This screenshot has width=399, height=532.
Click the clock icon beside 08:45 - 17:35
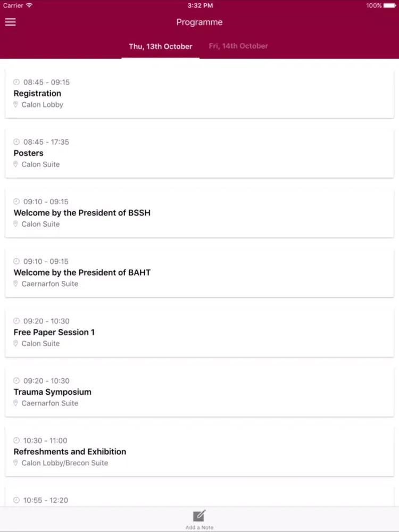click(16, 142)
